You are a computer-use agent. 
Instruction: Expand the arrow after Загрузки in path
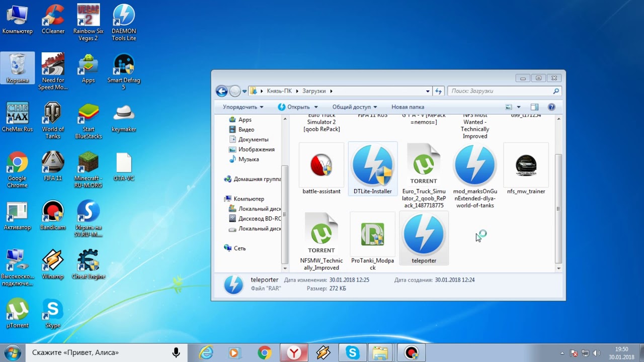point(331,92)
